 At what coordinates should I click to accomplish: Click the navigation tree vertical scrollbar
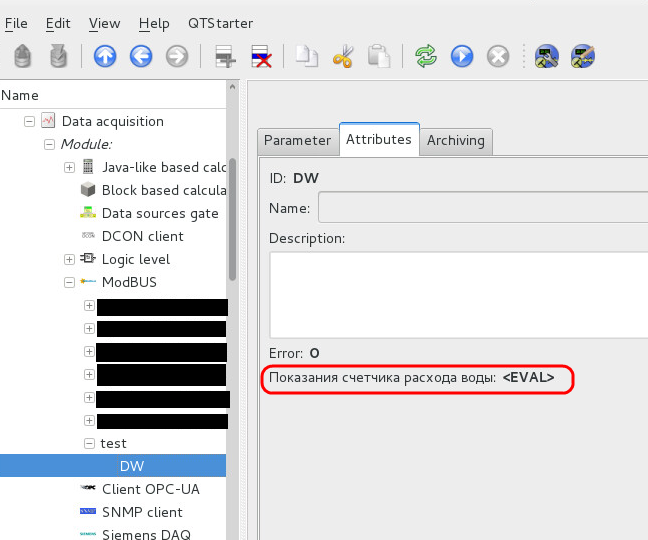pos(233,220)
